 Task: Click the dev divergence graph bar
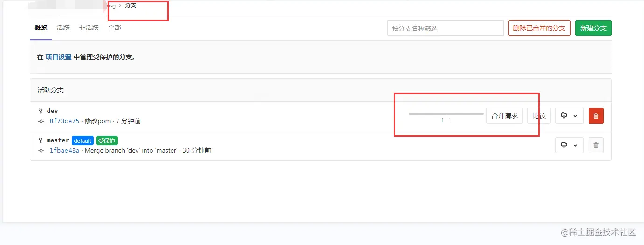click(x=446, y=114)
